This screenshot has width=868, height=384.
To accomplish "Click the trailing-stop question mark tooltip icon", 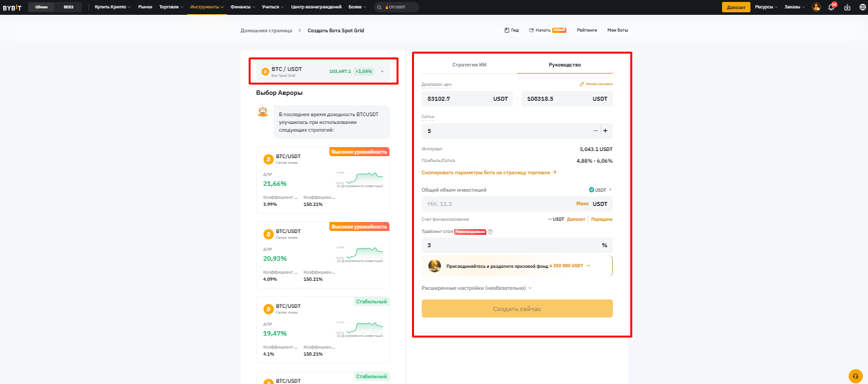I will [x=490, y=232].
